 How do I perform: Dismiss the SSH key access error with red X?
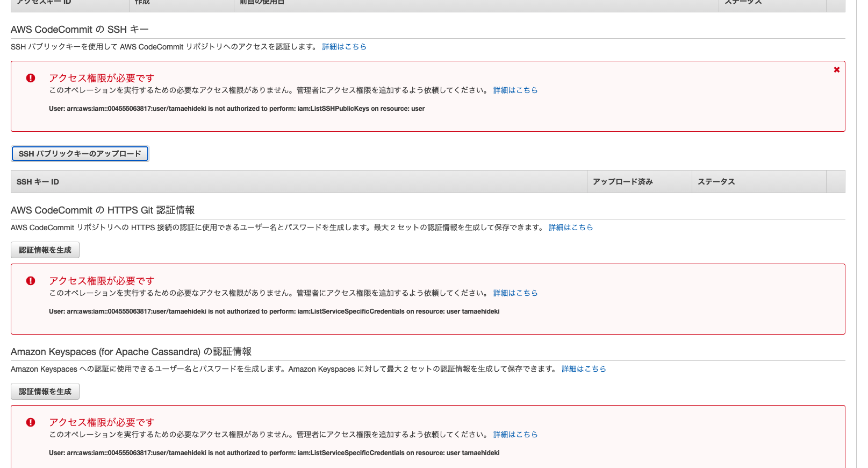point(837,70)
